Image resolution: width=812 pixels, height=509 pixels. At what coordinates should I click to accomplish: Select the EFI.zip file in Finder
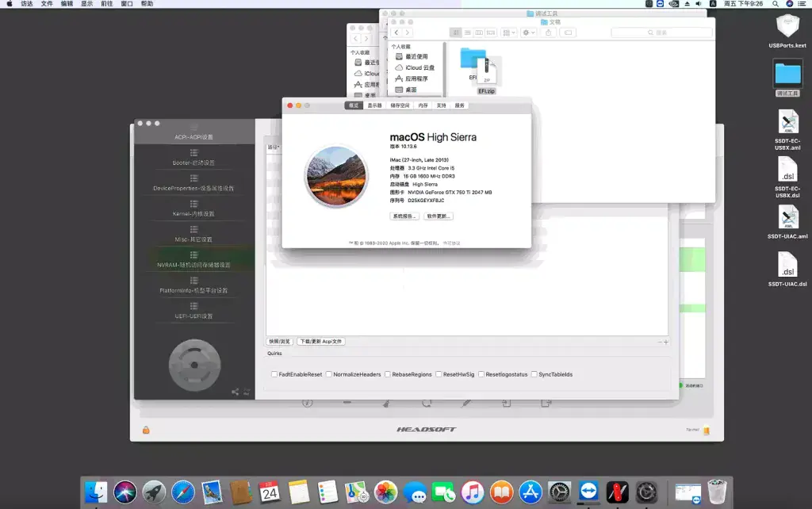(x=486, y=75)
